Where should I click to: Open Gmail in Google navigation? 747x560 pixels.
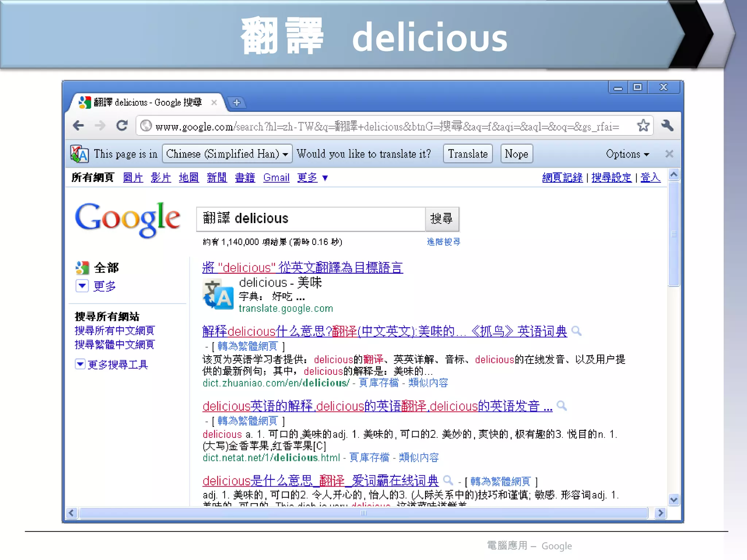tap(276, 178)
